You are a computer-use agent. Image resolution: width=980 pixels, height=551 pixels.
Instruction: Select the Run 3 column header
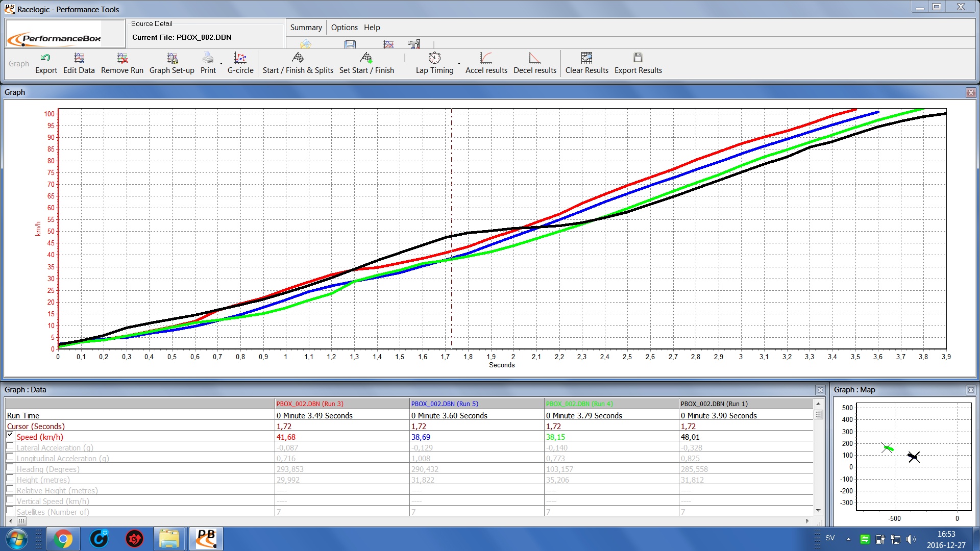342,404
